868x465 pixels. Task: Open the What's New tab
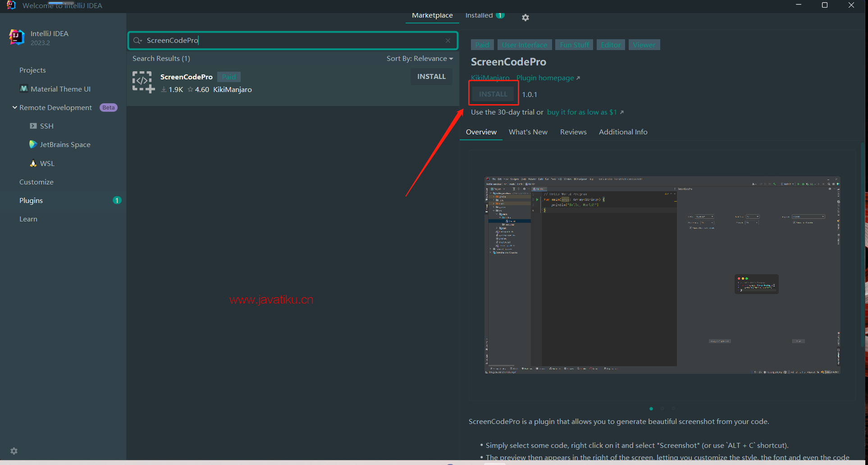[528, 132]
